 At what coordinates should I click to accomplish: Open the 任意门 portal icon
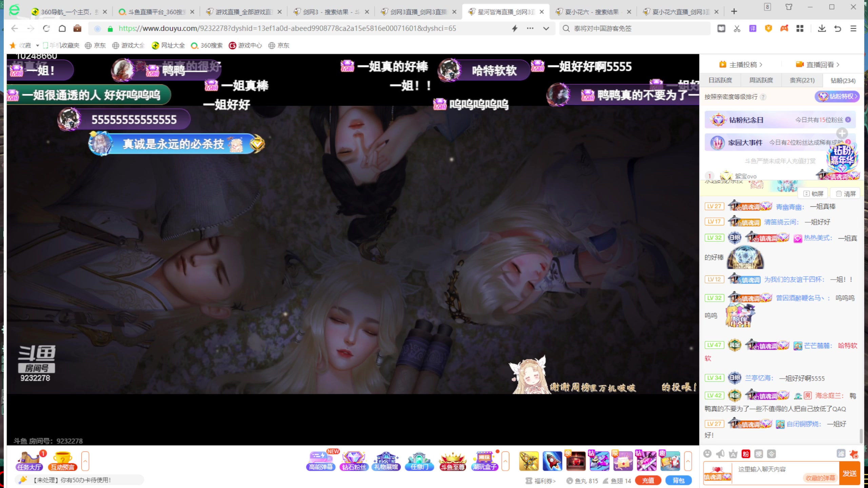pyautogui.click(x=419, y=461)
